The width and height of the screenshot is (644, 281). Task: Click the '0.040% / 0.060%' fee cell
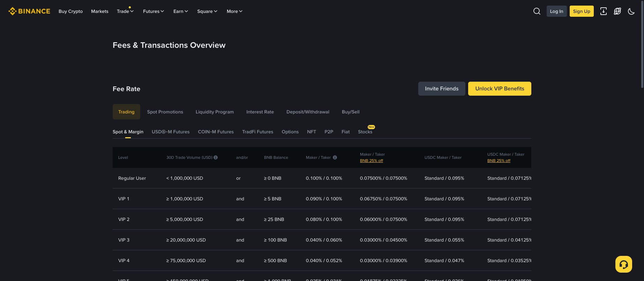pos(324,240)
